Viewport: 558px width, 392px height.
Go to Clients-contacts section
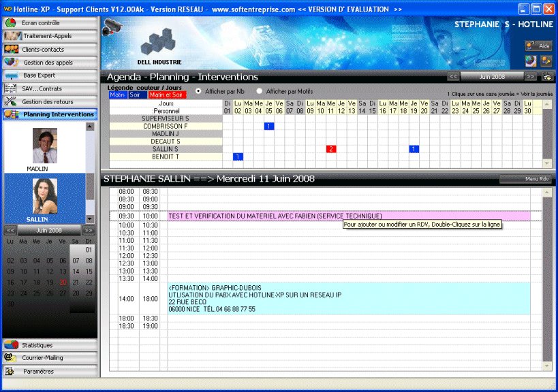[49, 49]
